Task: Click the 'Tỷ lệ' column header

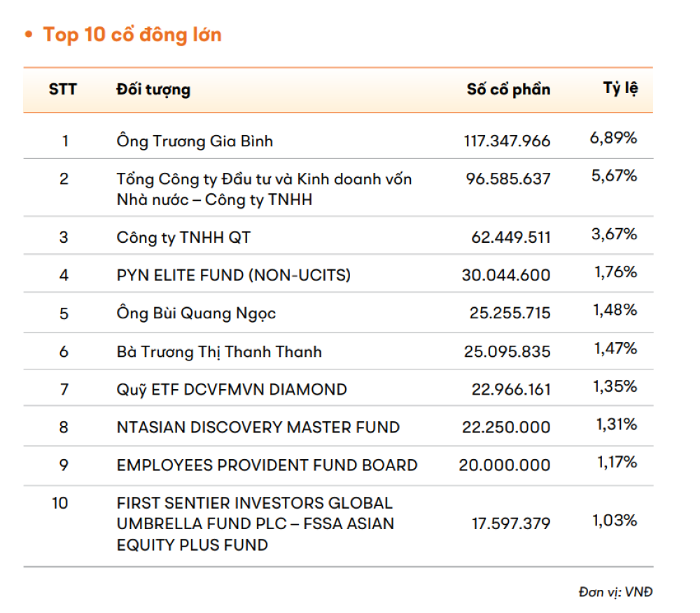Action: tap(620, 89)
